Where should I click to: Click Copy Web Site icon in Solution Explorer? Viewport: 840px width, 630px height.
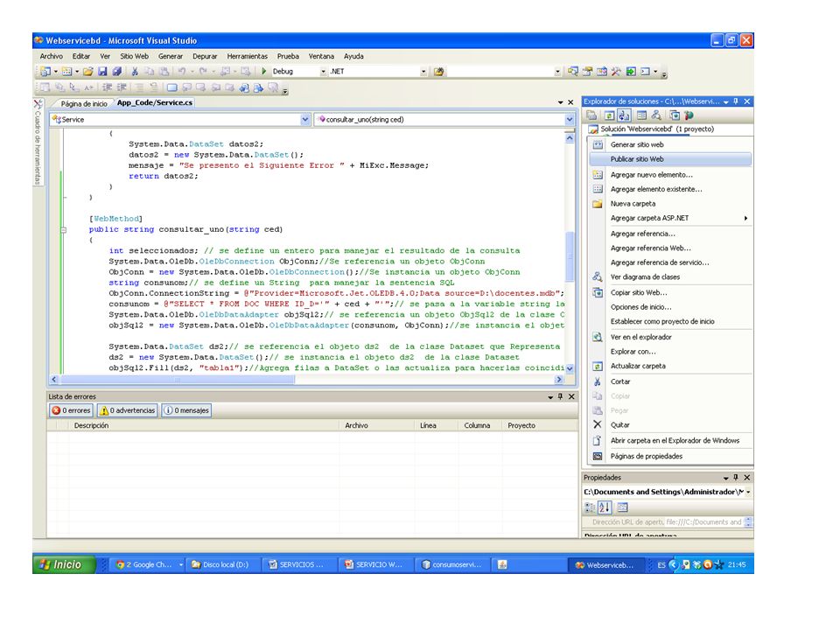[675, 115]
